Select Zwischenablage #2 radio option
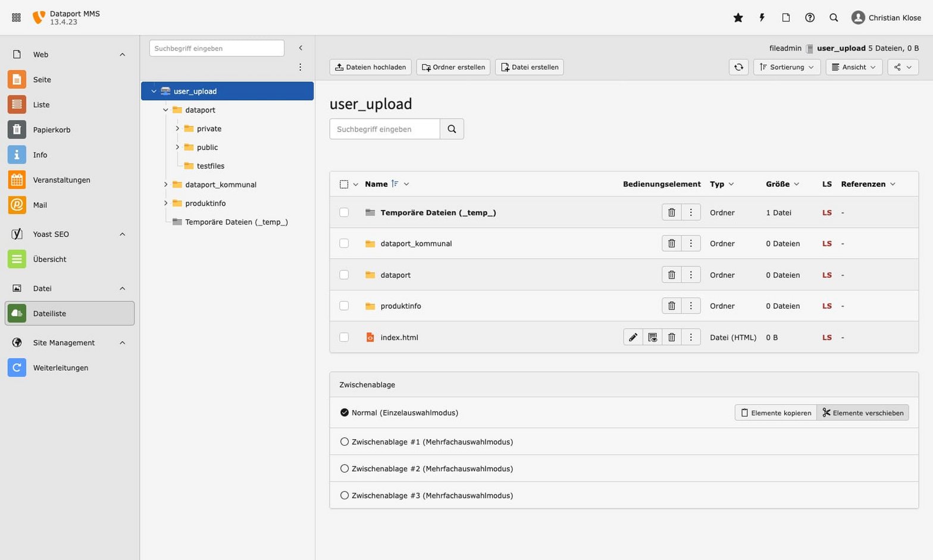This screenshot has width=933, height=560. click(345, 469)
